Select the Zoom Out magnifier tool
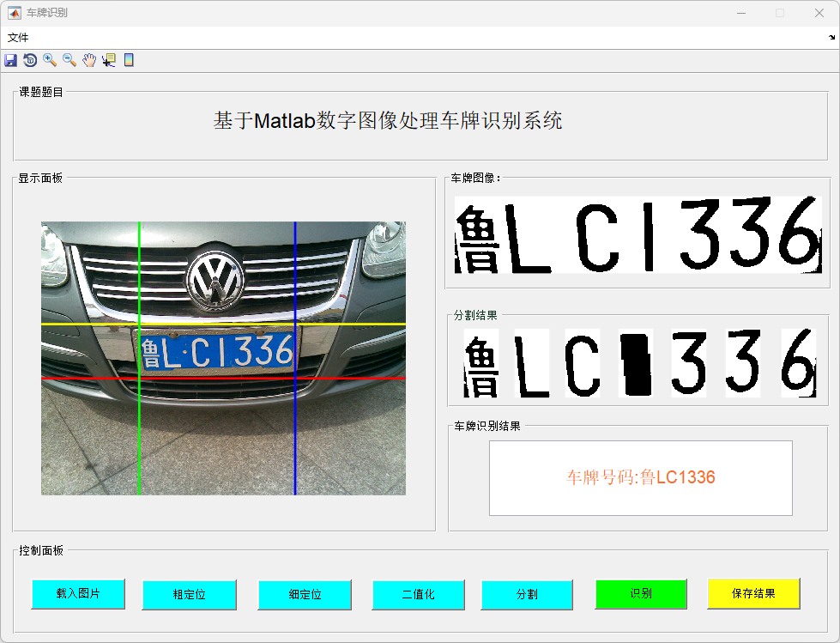This screenshot has width=840, height=643. 69,60
